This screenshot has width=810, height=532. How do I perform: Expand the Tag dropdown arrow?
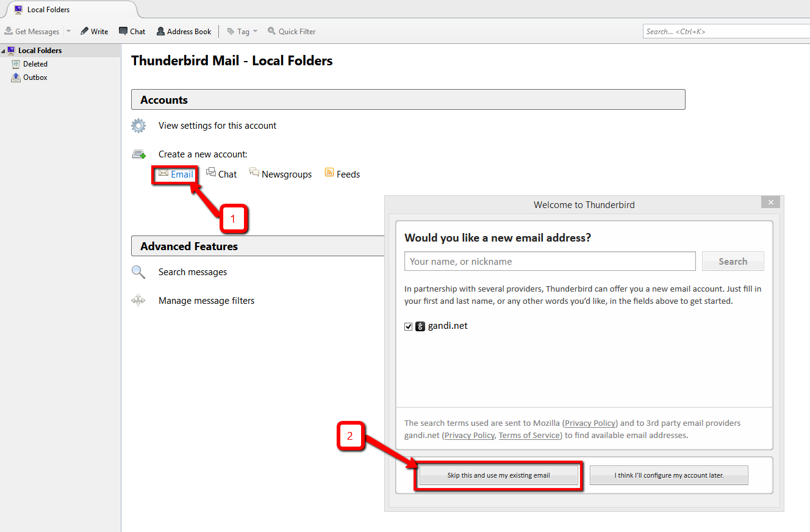(255, 31)
